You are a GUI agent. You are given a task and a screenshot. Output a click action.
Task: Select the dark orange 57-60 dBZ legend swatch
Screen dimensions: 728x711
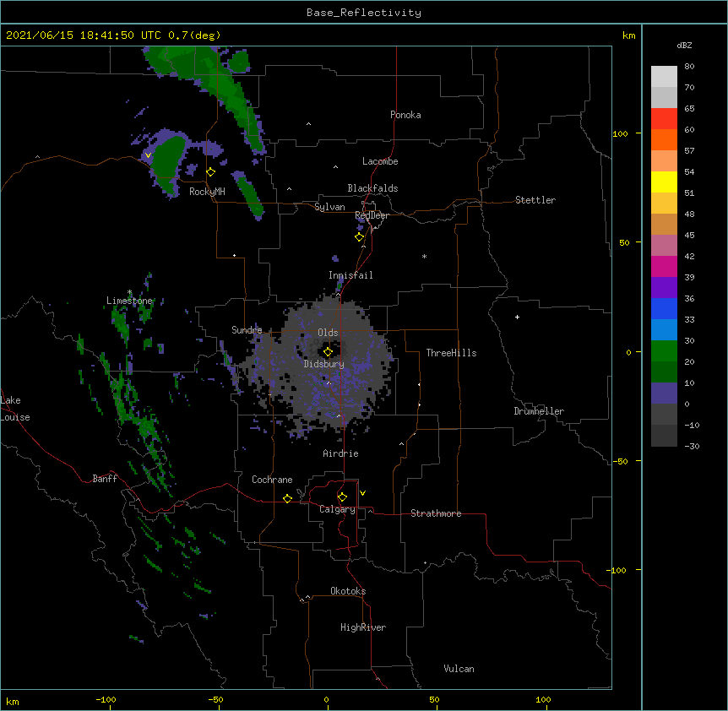point(664,139)
